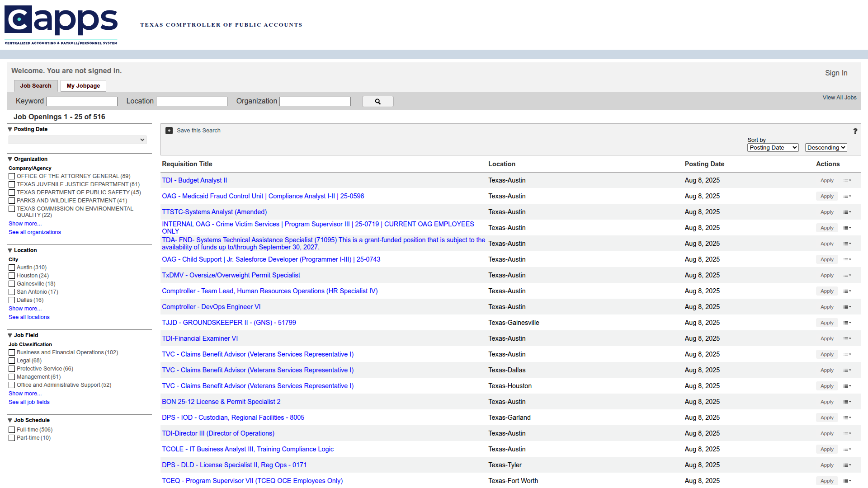868x488 pixels.
Task: Open actions menu icon for TDI-Director III row
Action: 847,434
